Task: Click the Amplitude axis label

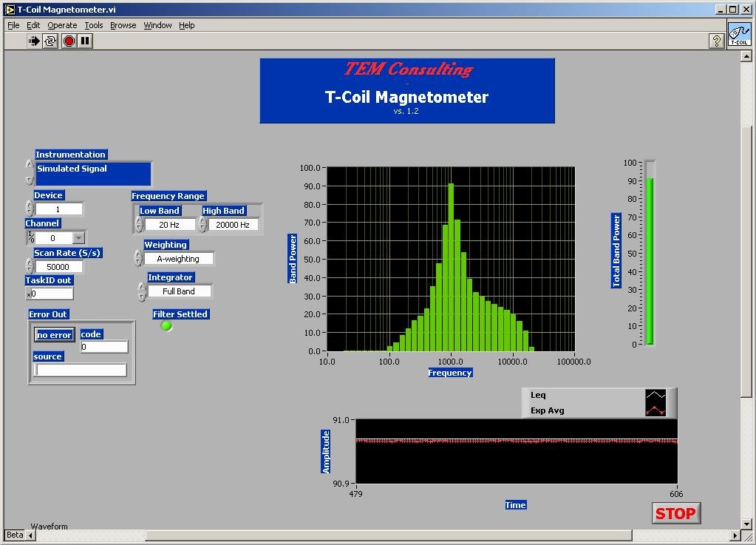Action: point(325,452)
